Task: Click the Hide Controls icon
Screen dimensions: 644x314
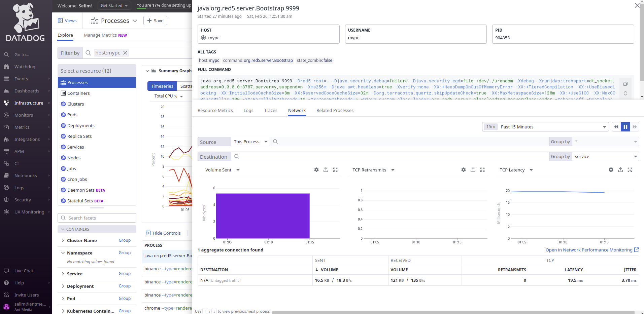Action: [148, 233]
